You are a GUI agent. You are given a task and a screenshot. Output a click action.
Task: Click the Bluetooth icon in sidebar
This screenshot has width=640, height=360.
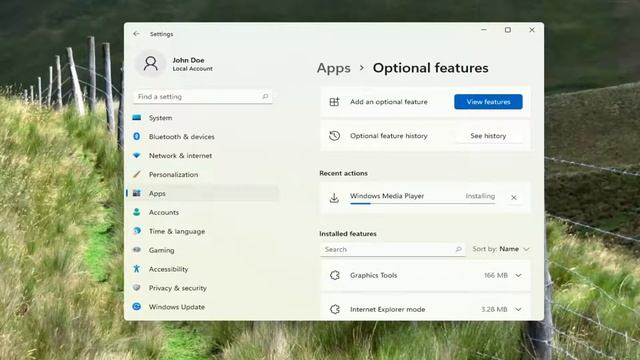coord(137,136)
